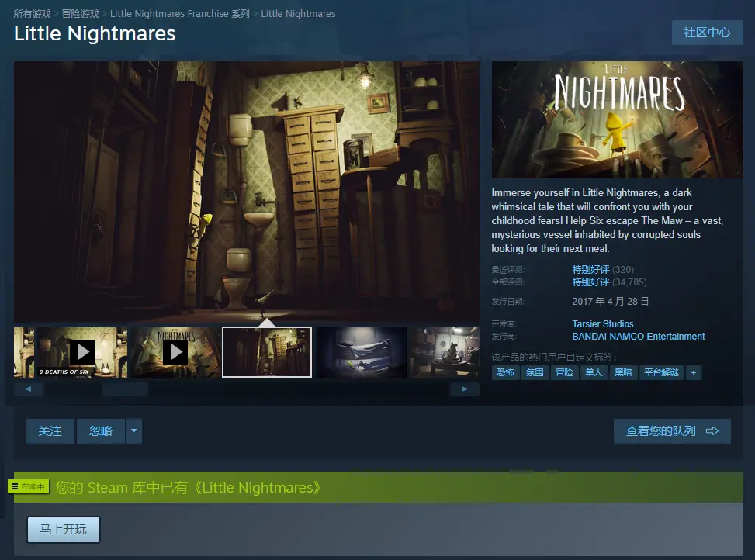
Task: Click the 冒险 tag
Action: [564, 372]
